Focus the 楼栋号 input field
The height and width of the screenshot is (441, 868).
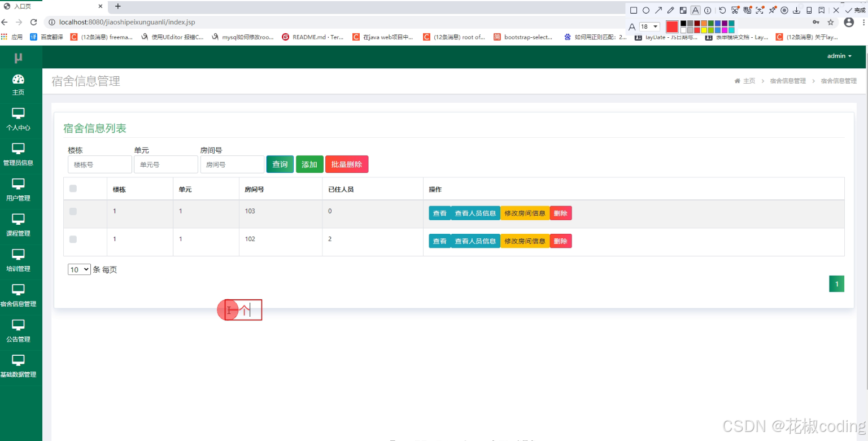(x=100, y=164)
